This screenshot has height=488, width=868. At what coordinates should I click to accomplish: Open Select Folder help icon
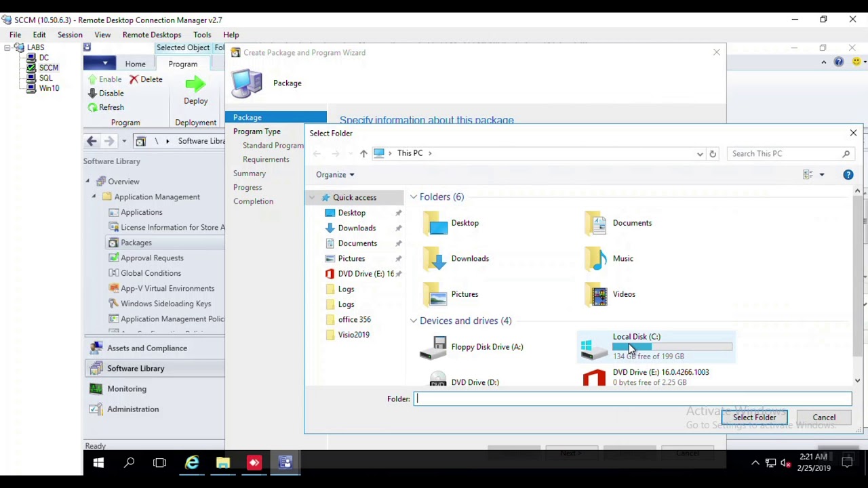pyautogui.click(x=848, y=175)
